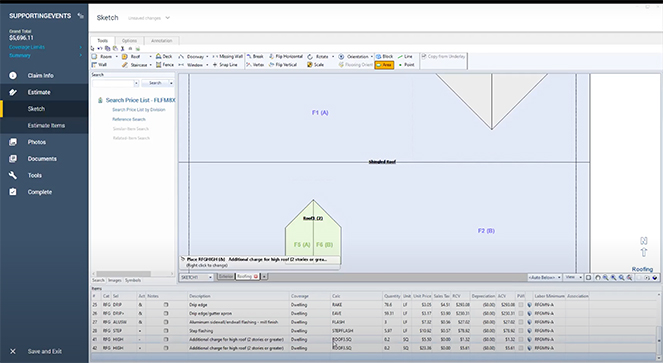The width and height of the screenshot is (663, 363).
Task: Click the Claim Info sidebar icon
Action: tap(13, 75)
